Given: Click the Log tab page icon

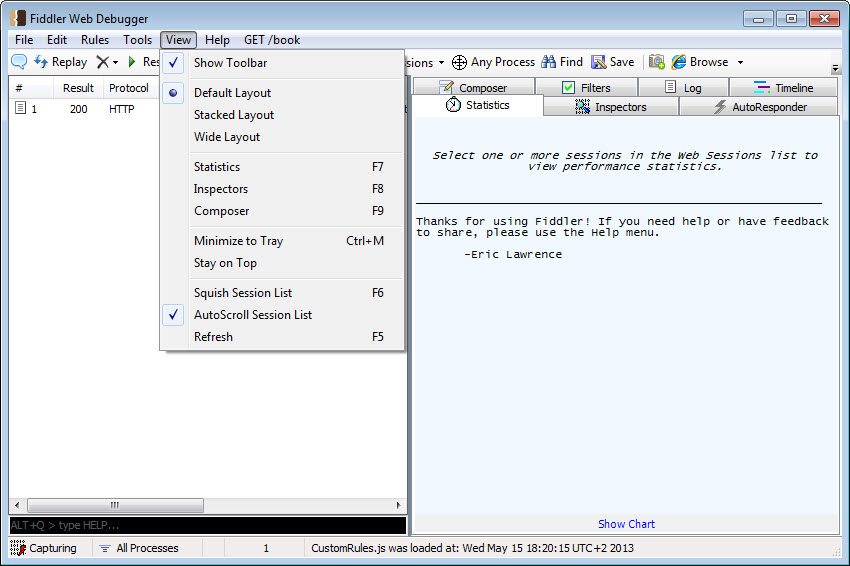Looking at the screenshot, I should coord(671,87).
